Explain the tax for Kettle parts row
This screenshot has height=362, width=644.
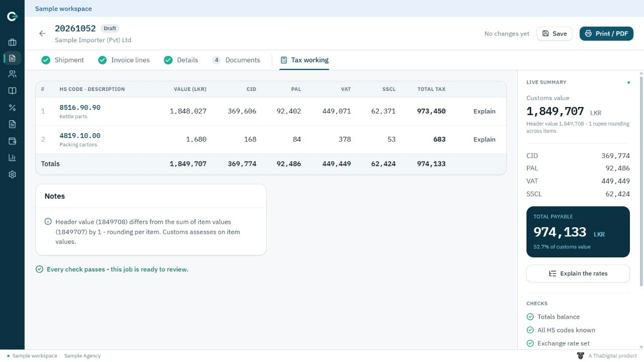tap(484, 111)
